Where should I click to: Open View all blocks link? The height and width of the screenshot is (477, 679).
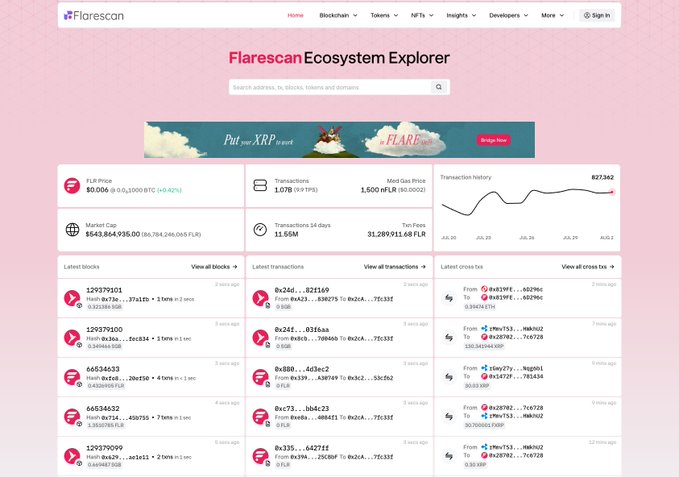tap(214, 267)
